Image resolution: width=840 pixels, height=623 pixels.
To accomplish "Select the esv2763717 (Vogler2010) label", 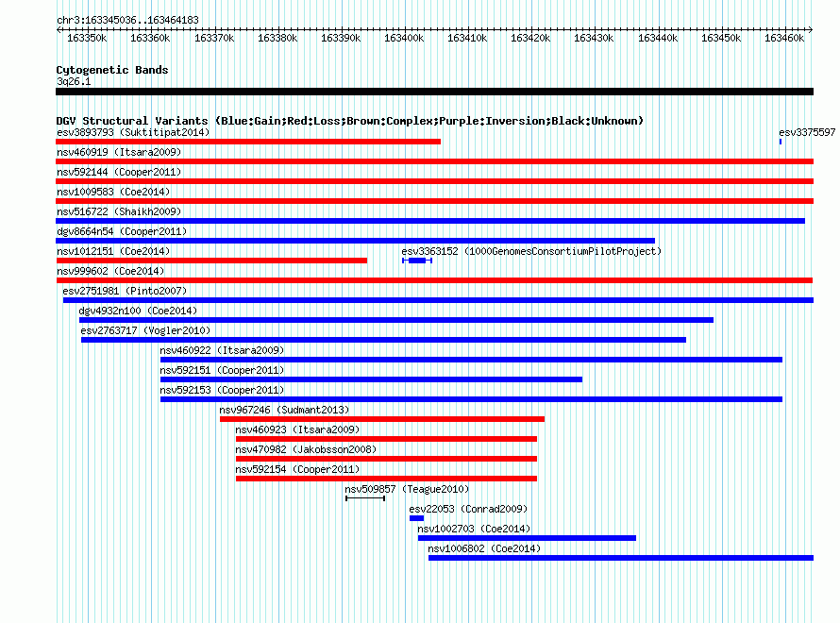I will click(145, 330).
